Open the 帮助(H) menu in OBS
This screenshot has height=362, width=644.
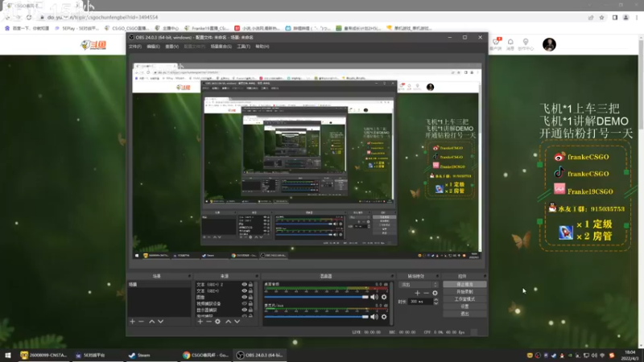[262, 47]
